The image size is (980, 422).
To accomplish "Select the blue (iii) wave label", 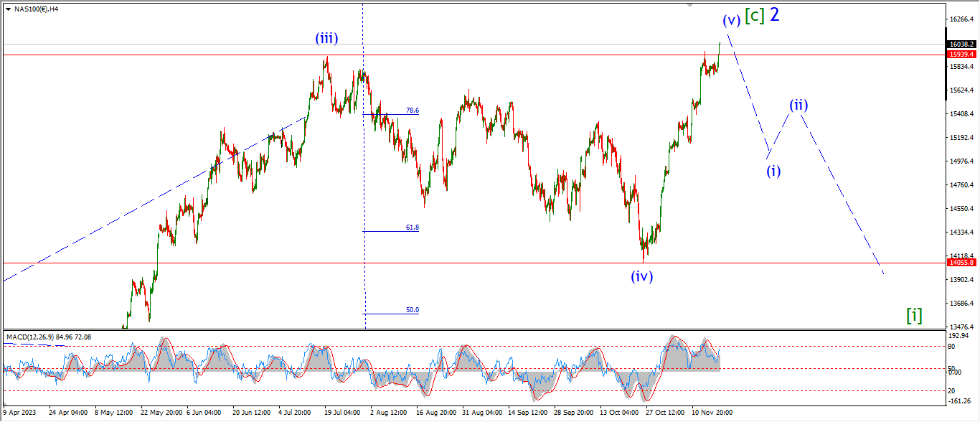I will 326,39.
